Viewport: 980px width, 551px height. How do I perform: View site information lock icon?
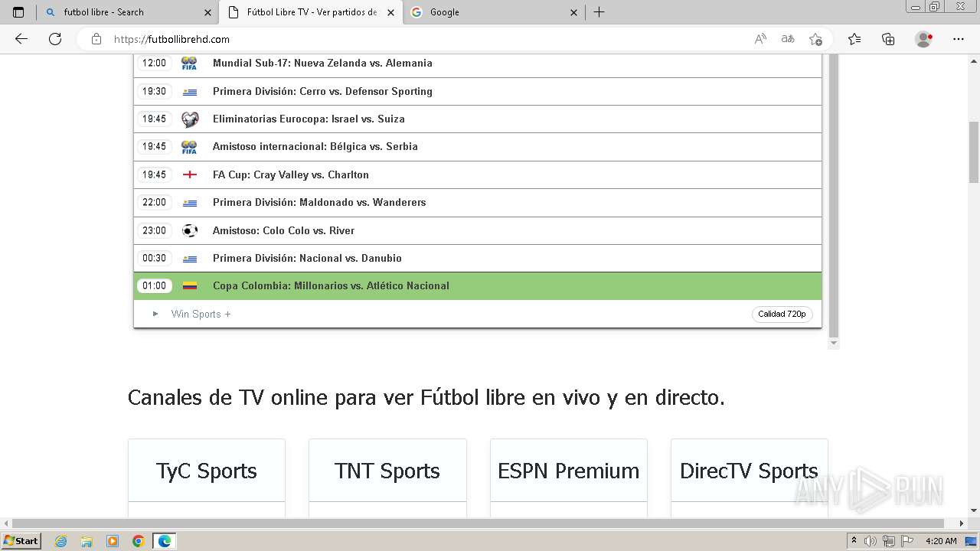tap(96, 39)
